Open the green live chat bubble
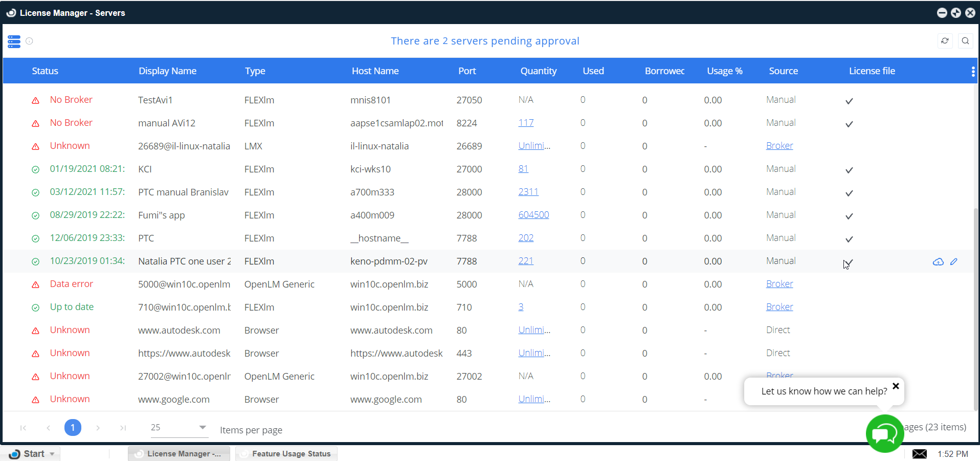 pos(884,434)
